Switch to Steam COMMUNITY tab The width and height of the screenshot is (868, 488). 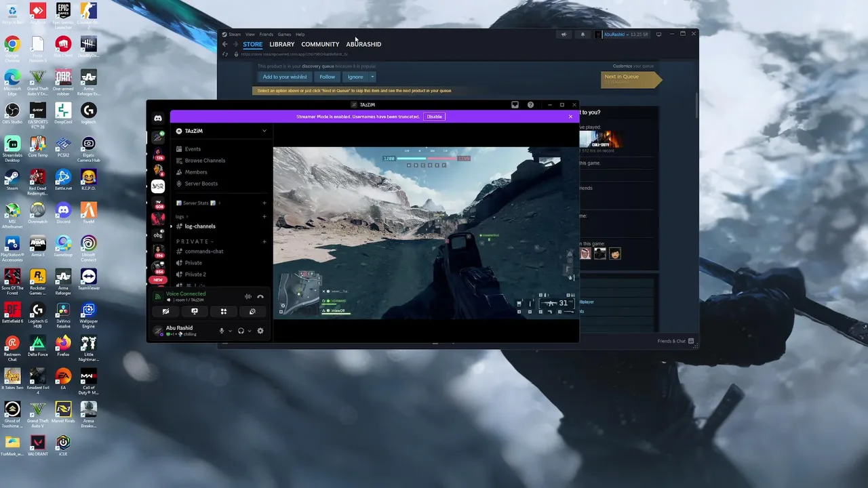pyautogui.click(x=320, y=44)
